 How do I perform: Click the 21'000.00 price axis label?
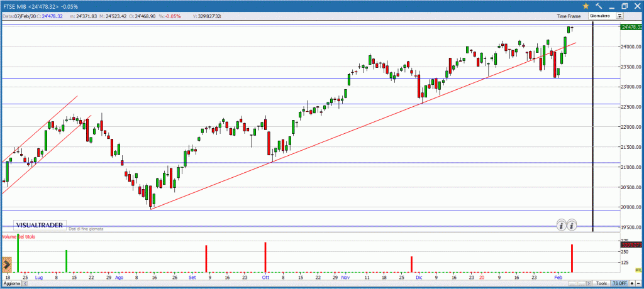(631, 167)
